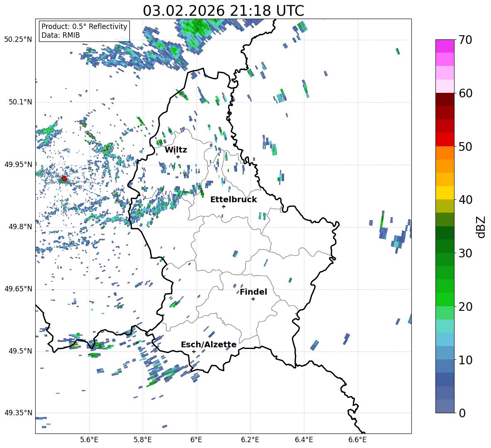Click the dBZ colorbar axis label
The height and width of the screenshot is (448, 491).
click(481, 227)
